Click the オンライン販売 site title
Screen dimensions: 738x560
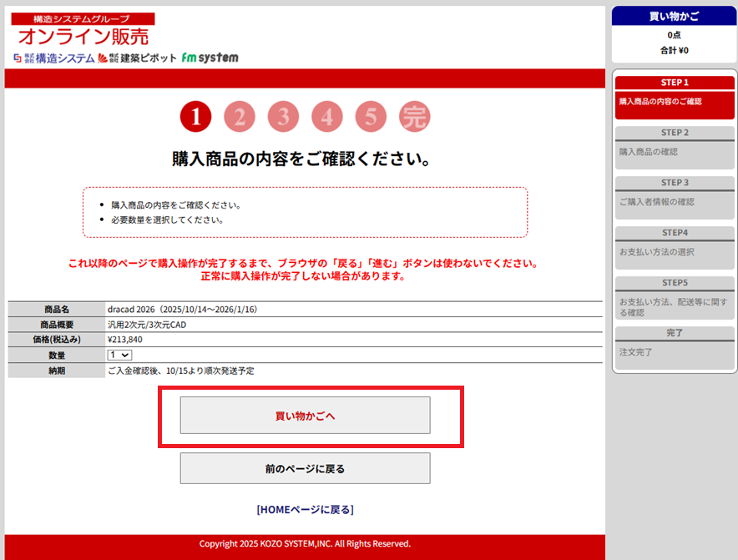tap(83, 36)
